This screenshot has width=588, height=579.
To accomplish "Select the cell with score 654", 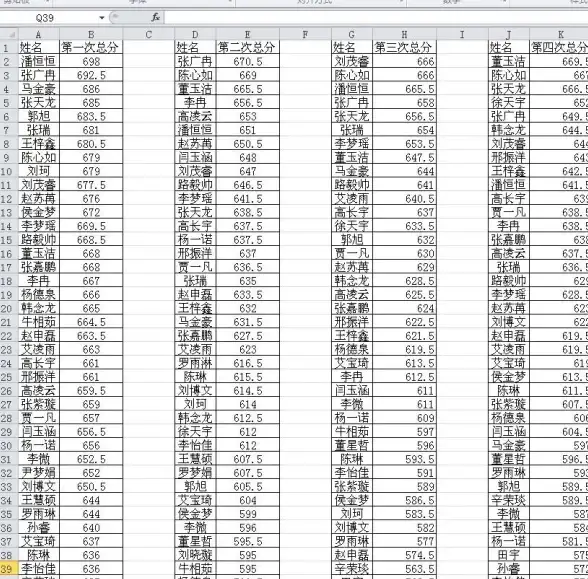I will pyautogui.click(x=404, y=130).
